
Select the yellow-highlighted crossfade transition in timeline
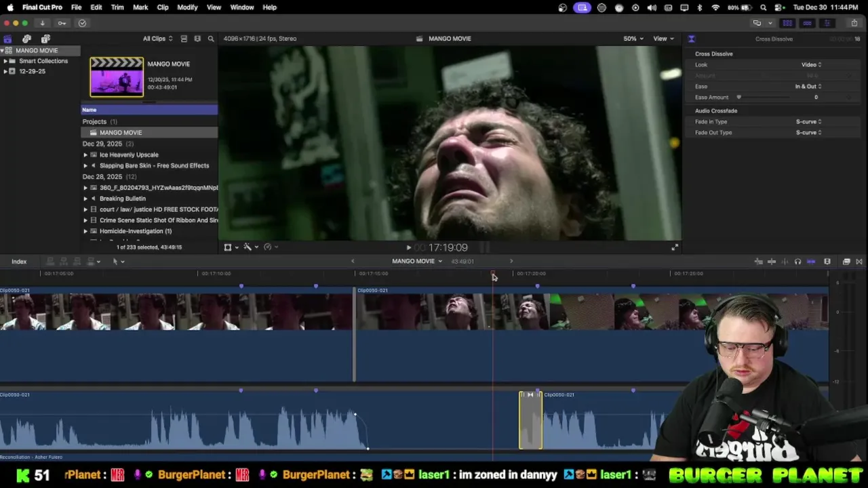(530, 420)
